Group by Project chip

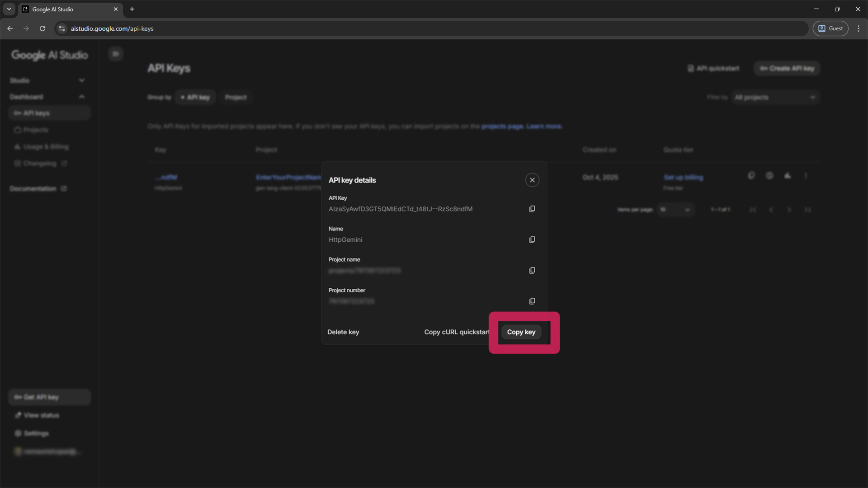tap(236, 97)
